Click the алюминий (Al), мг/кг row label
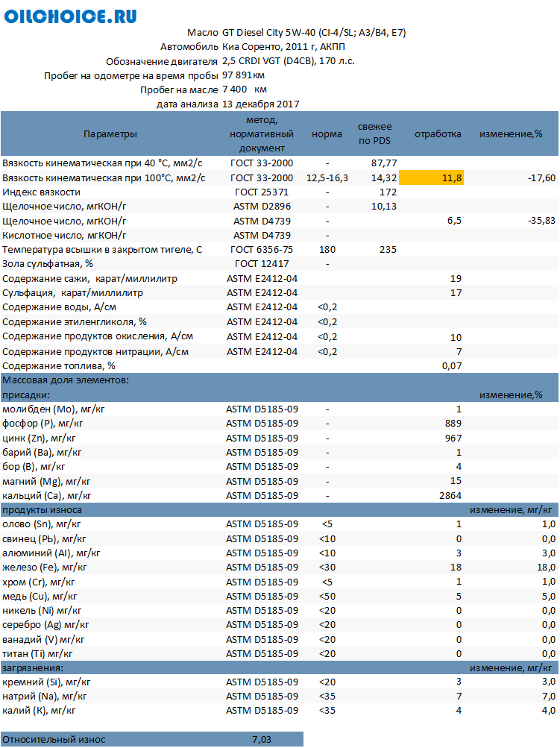Image resolution: width=560 pixels, height=748 pixels. pos(51,553)
